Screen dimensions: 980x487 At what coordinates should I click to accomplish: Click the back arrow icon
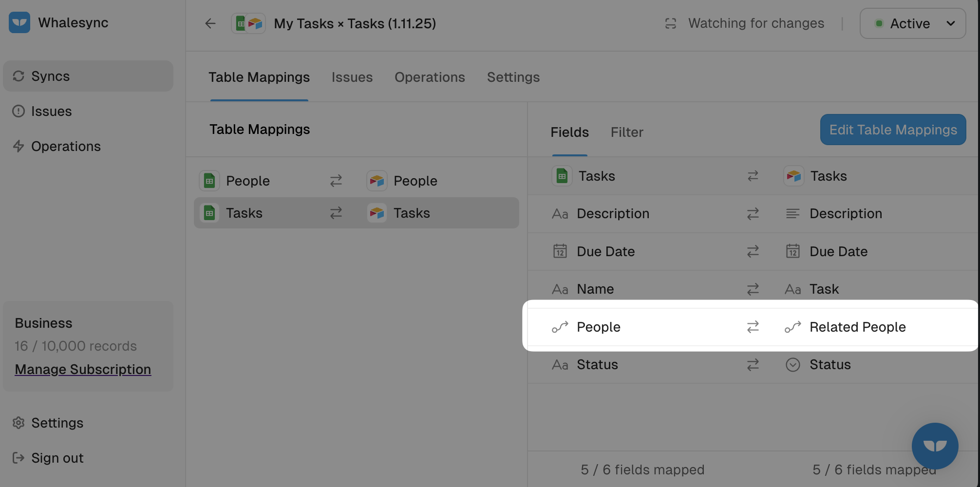(x=210, y=23)
